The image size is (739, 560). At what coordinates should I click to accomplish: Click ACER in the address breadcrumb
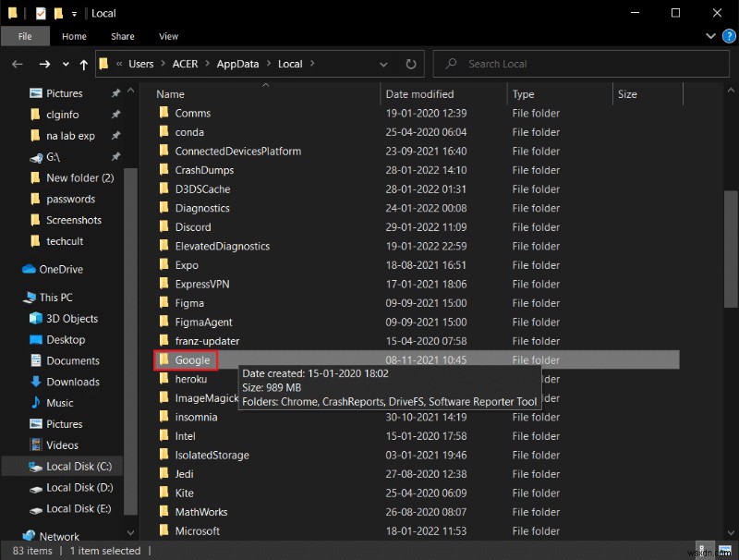(x=184, y=64)
